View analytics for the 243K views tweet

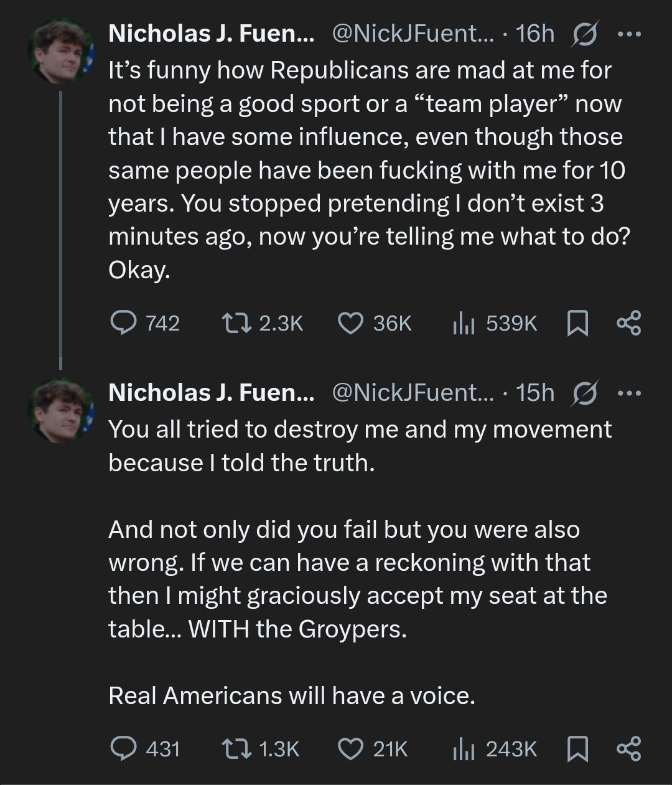464,748
